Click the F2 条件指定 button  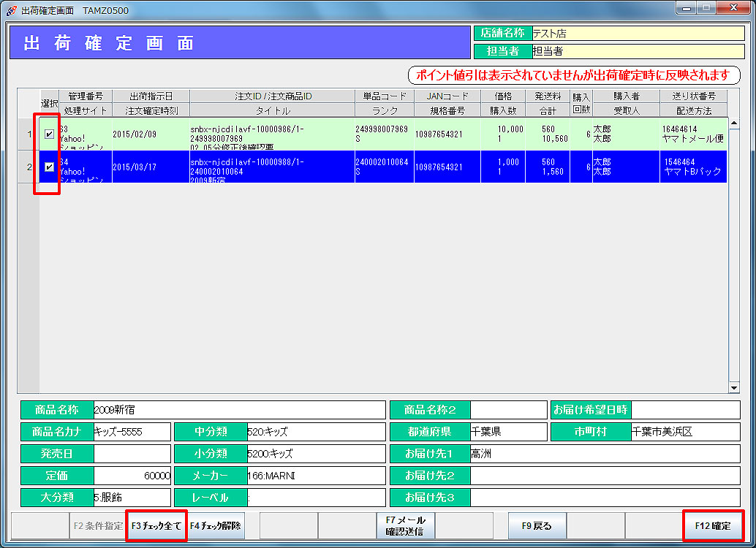[98, 525]
